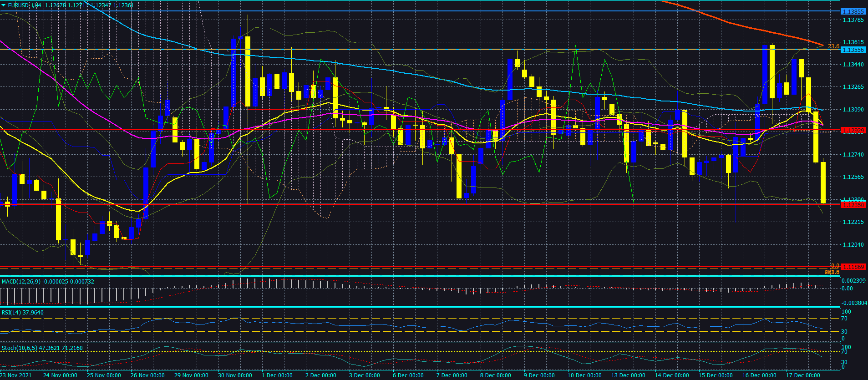This screenshot has height=380, width=868.
Task: Click the EURUSD_i,H4 chart title text
Action: click(x=25, y=5)
